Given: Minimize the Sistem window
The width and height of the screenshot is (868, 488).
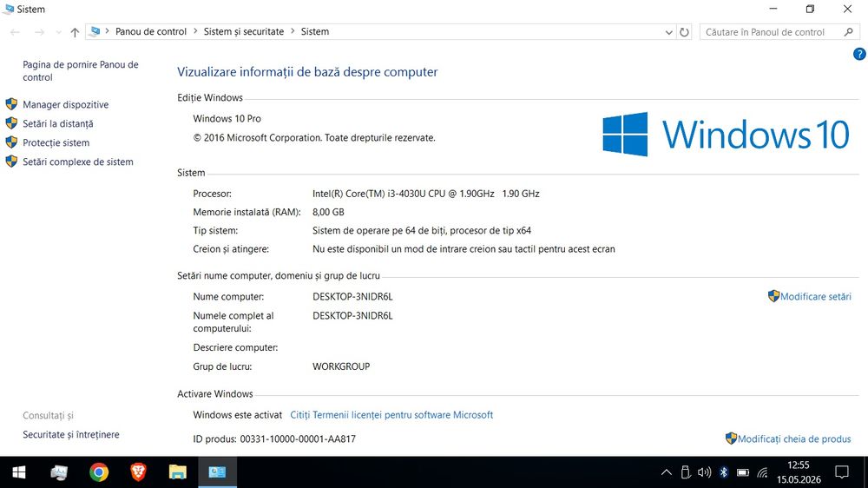Looking at the screenshot, I should 773,9.
